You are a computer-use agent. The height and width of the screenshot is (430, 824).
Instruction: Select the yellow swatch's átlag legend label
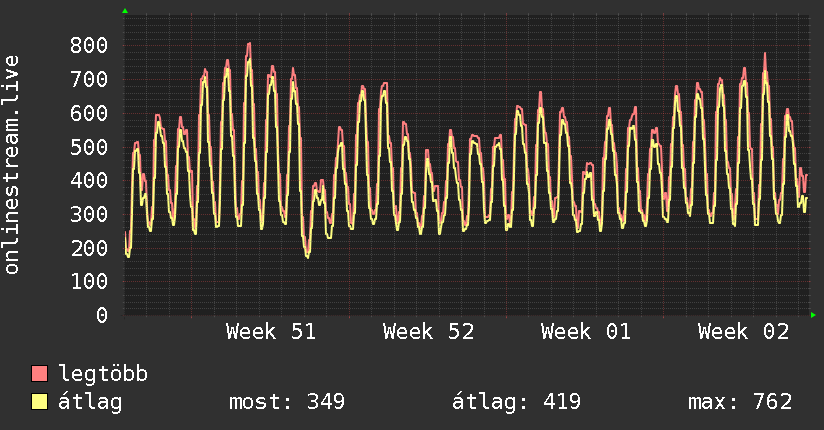(x=90, y=402)
